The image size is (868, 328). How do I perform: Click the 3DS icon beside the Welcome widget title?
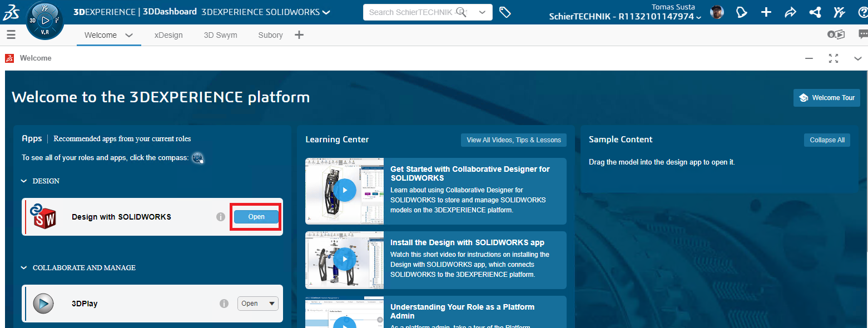(9, 58)
